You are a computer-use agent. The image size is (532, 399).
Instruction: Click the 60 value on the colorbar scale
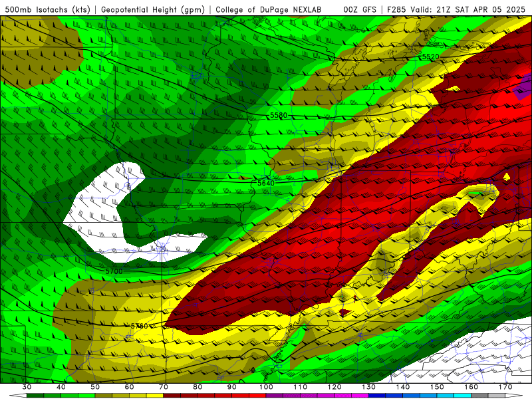pos(129,387)
